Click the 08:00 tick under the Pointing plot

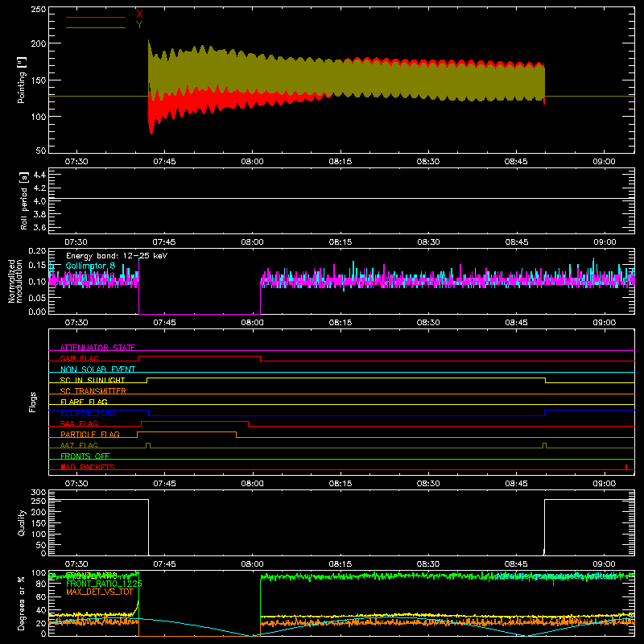click(x=252, y=162)
